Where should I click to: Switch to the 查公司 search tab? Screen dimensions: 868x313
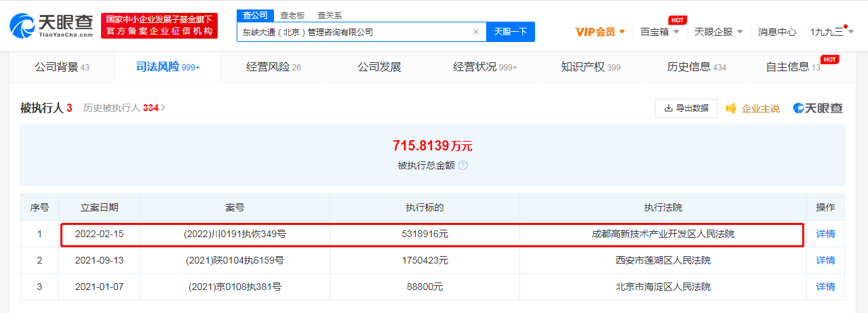click(256, 16)
